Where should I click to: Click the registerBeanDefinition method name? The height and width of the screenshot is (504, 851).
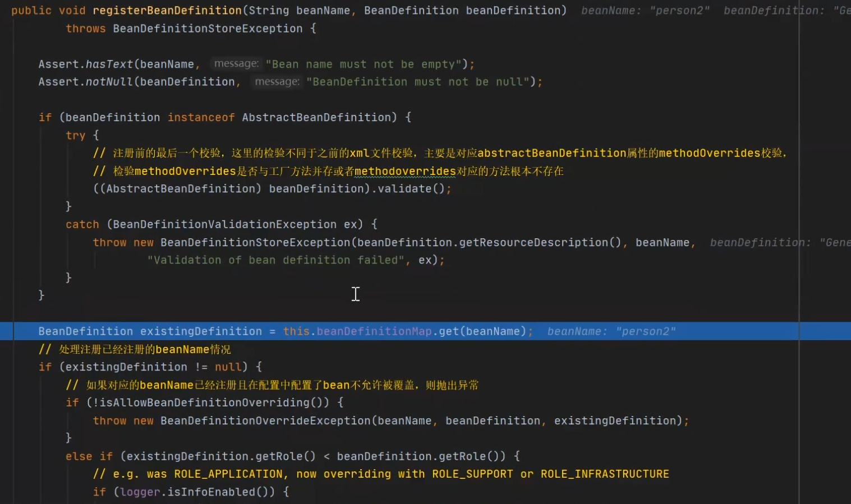pos(167,11)
